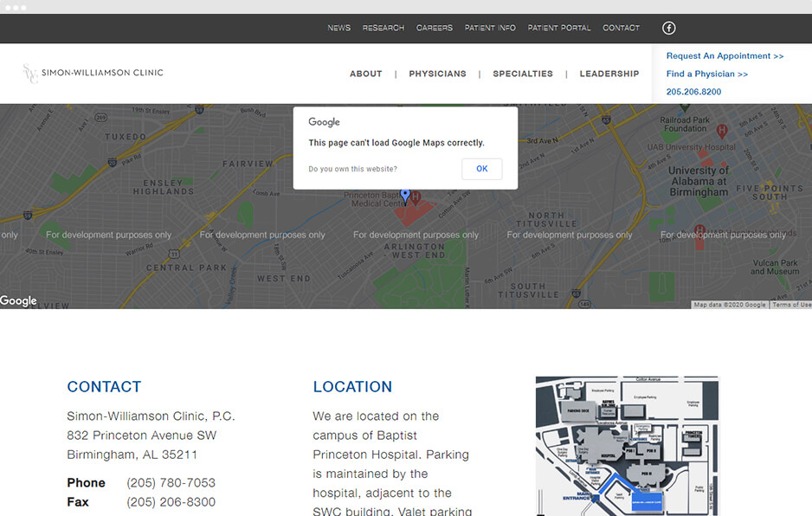Open the Specialties navigation item
Viewport: 812px width, 516px height.
523,74
